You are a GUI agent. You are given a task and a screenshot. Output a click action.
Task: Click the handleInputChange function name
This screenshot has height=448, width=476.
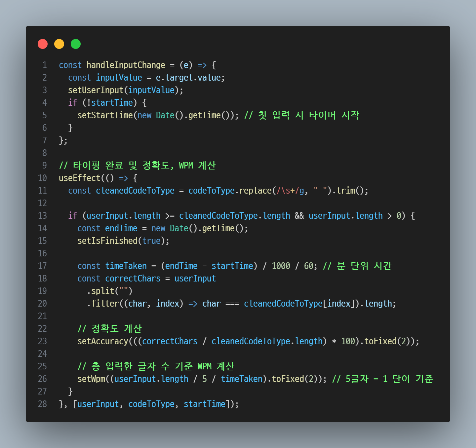pos(126,65)
